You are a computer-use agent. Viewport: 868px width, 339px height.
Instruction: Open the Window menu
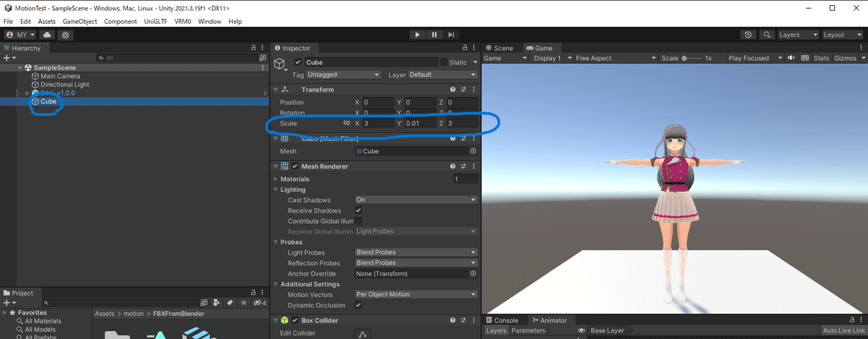click(x=210, y=22)
